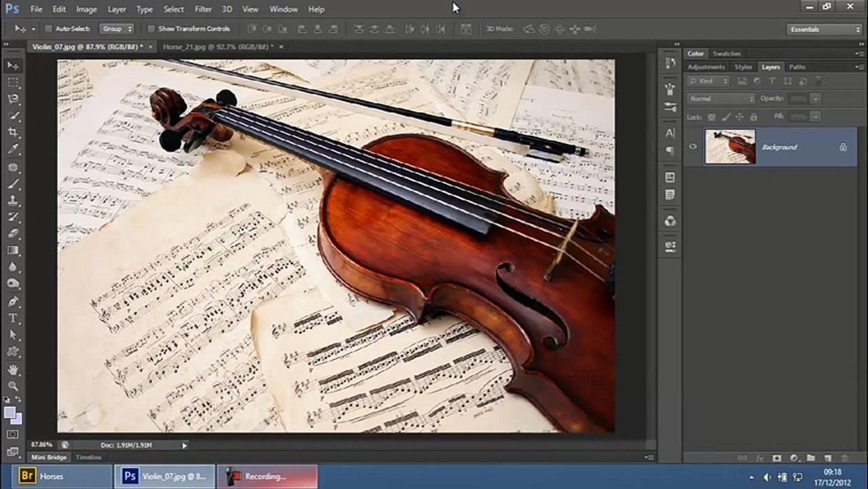
Task: Select the Spot Healing Brush tool
Action: [13, 167]
